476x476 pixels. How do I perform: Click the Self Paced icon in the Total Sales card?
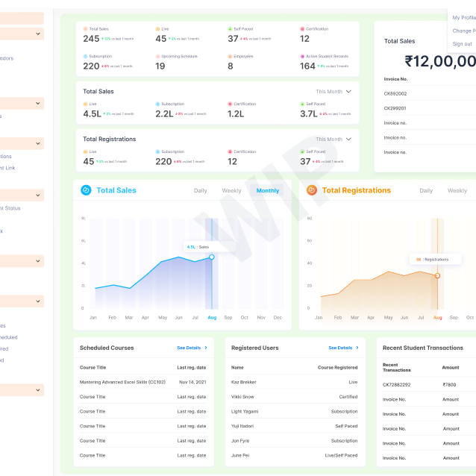pos(302,104)
